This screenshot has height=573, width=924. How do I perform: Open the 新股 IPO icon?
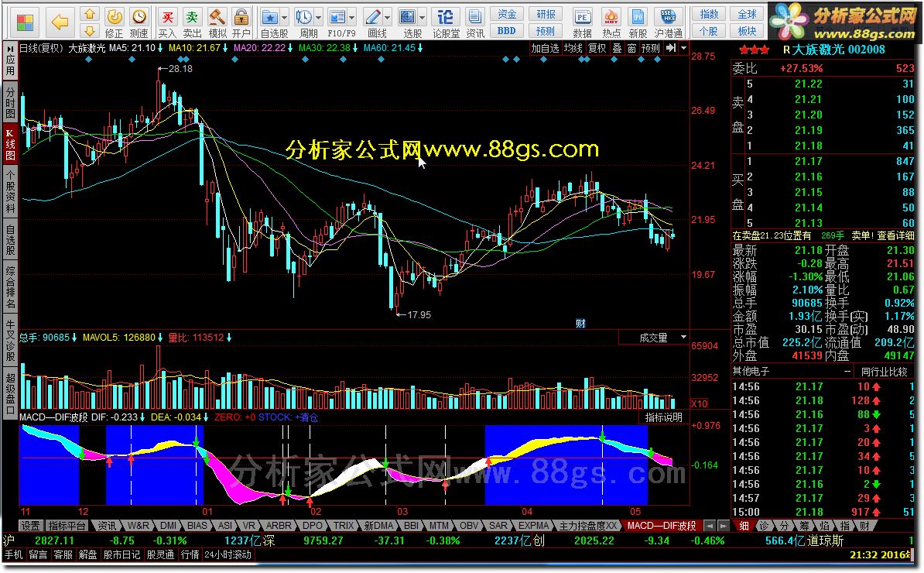pyautogui.click(x=638, y=22)
